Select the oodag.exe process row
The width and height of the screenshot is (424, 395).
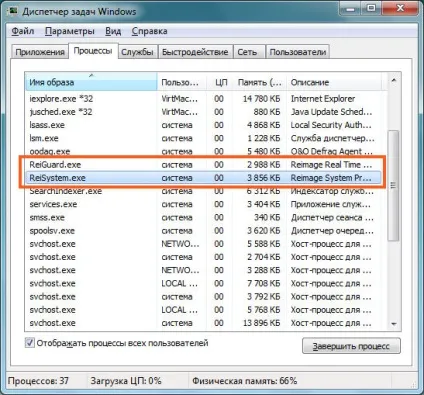click(x=204, y=151)
